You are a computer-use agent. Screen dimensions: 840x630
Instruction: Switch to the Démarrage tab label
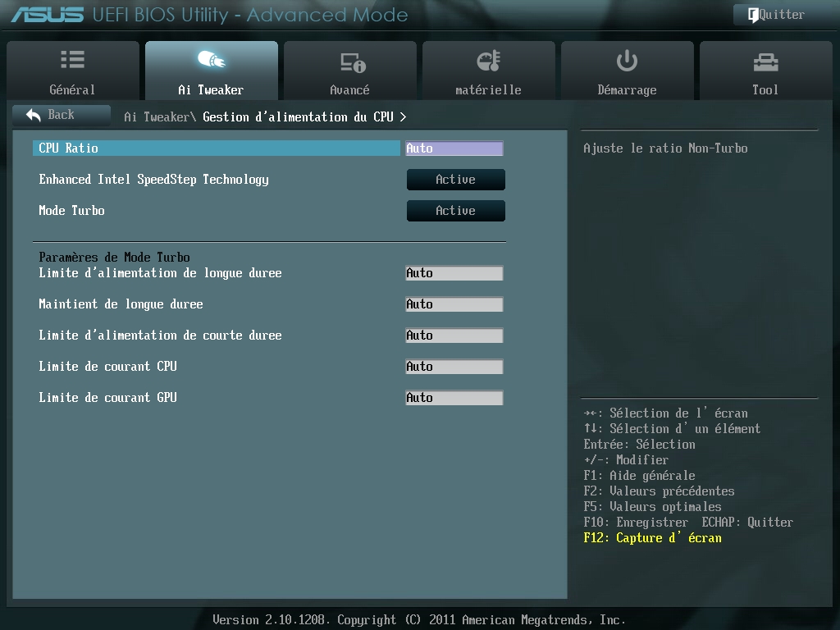[627, 90]
